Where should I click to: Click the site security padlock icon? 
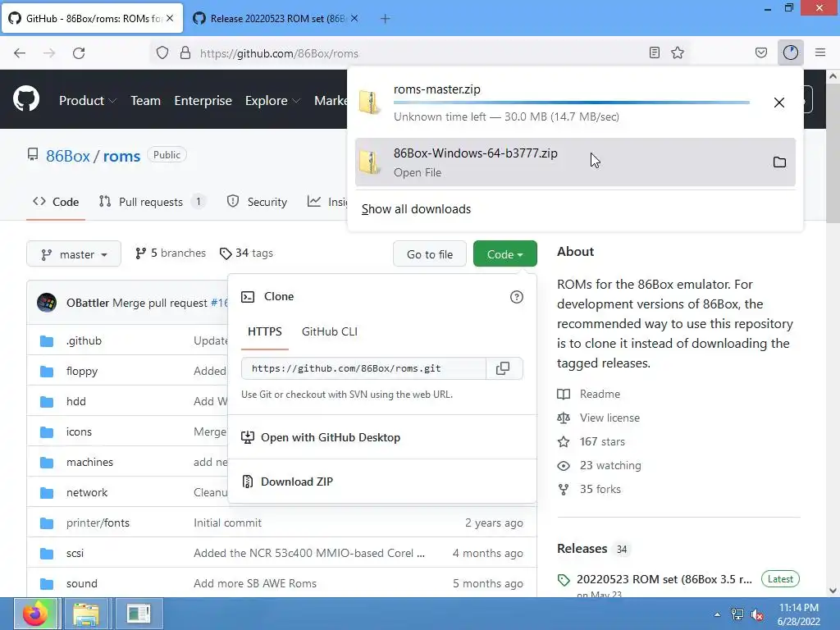[185, 53]
